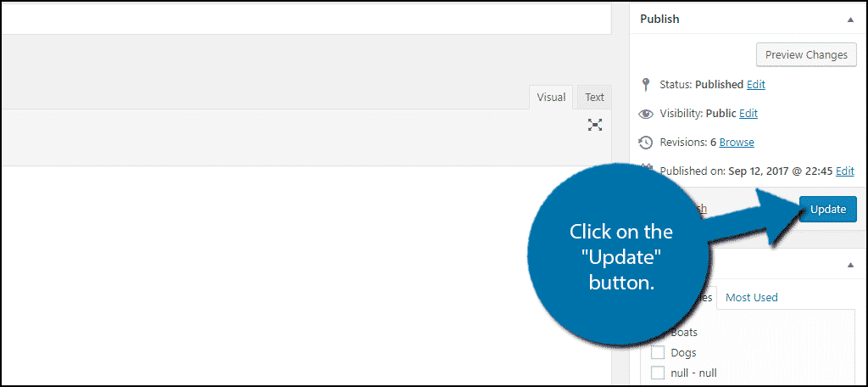The image size is (868, 387).
Task: Edit the published date
Action: [845, 171]
